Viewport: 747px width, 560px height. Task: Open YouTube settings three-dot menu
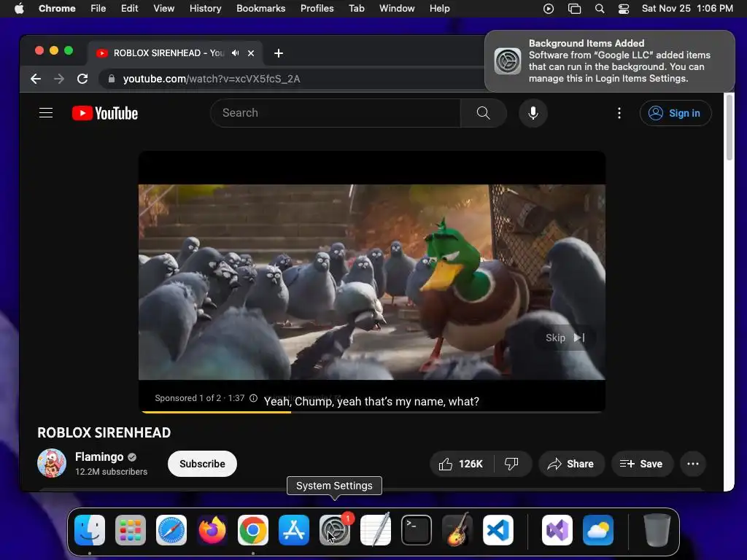coord(619,113)
